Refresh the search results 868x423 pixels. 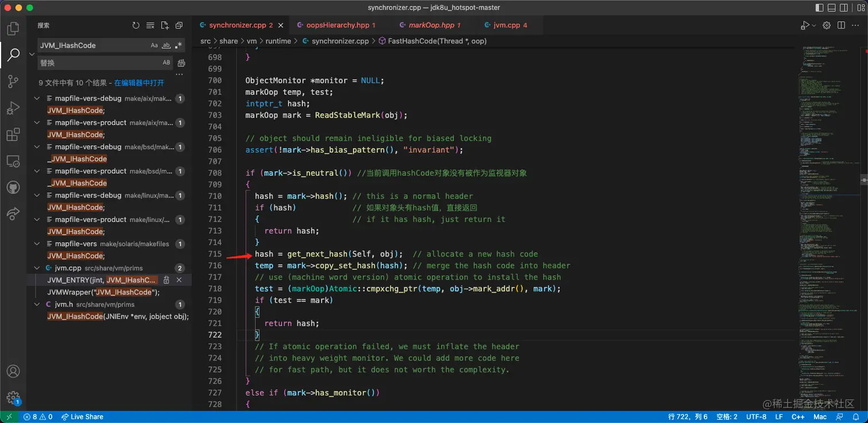click(135, 25)
